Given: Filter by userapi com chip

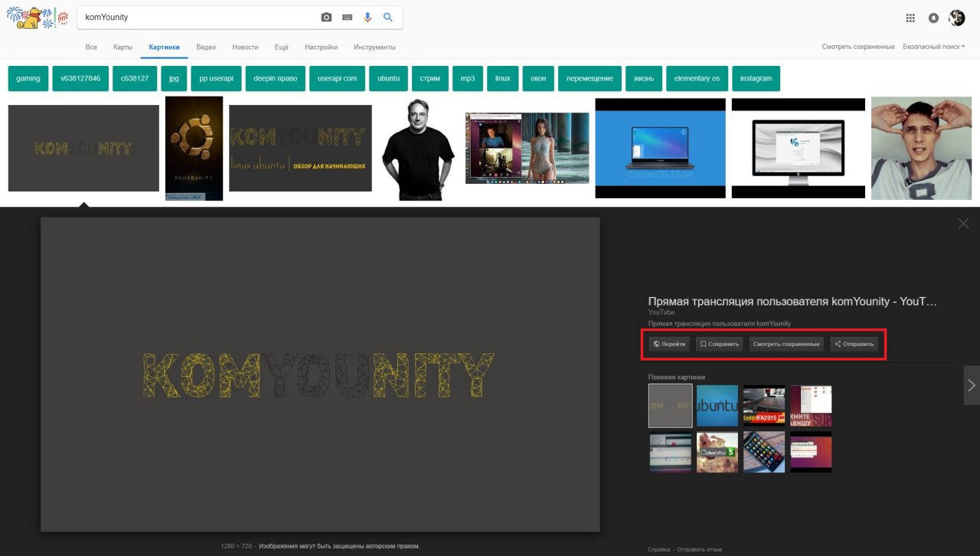Looking at the screenshot, I should 338,78.
